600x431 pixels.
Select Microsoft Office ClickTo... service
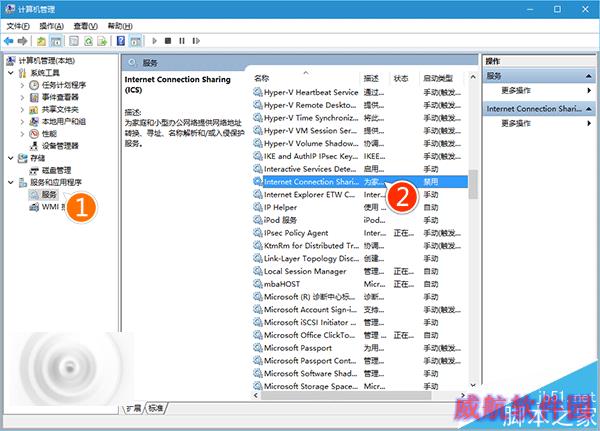click(360, 335)
